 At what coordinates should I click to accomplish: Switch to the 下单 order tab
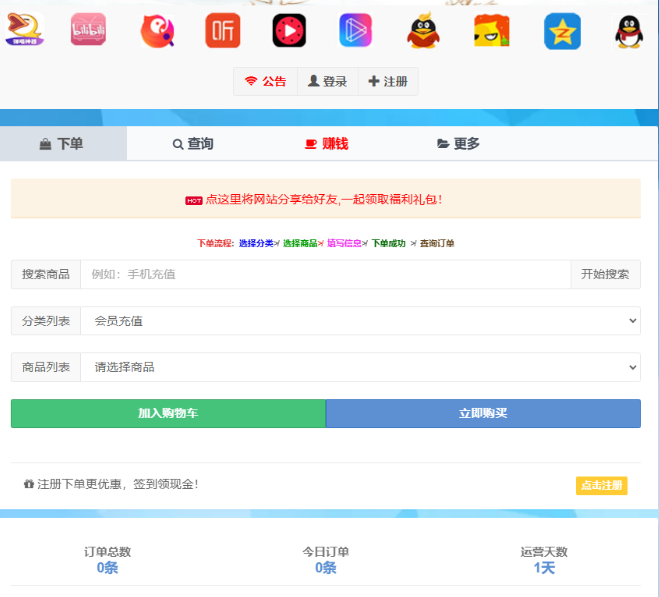[63, 144]
